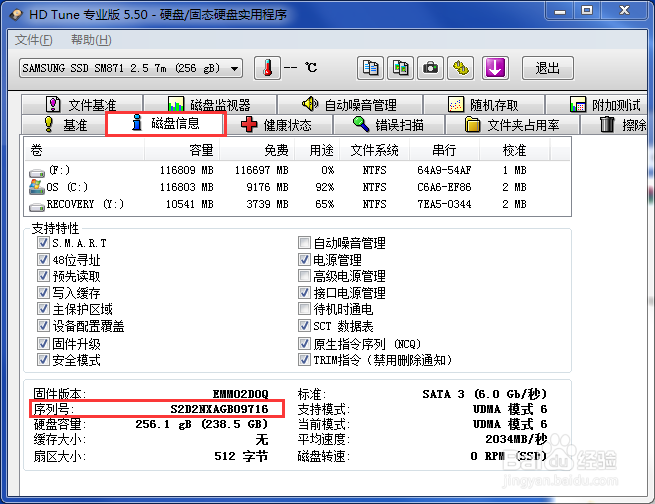
Task: Click the thermometer temperature icon
Action: 267,68
